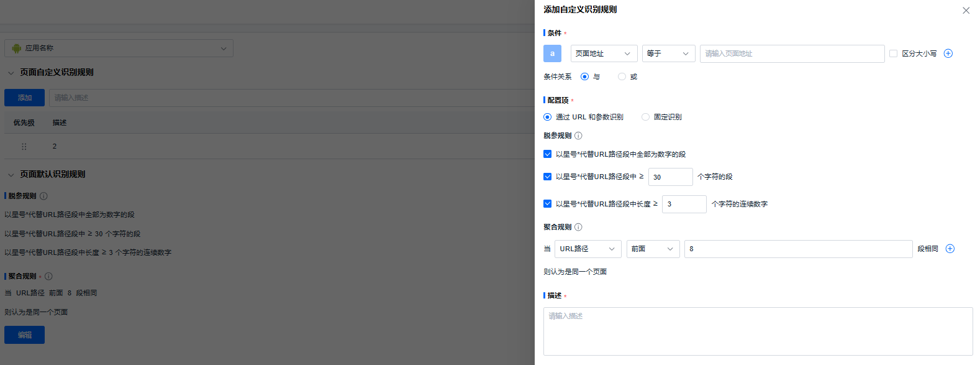This screenshot has width=980, height=365.
Task: Focus the 请输入描述 textarea in the panel
Action: (758, 331)
